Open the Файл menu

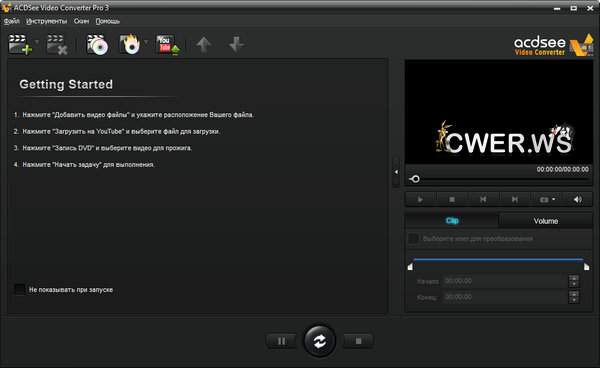coord(11,21)
